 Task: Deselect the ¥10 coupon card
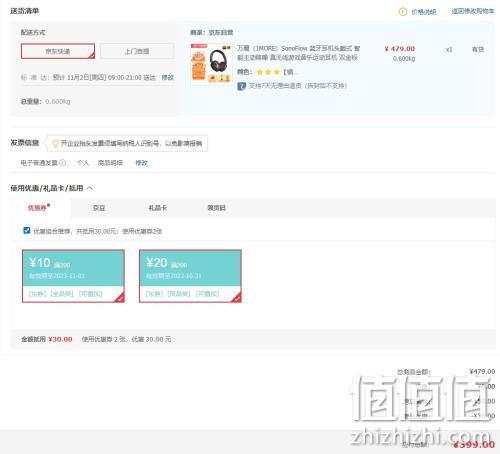tap(73, 276)
